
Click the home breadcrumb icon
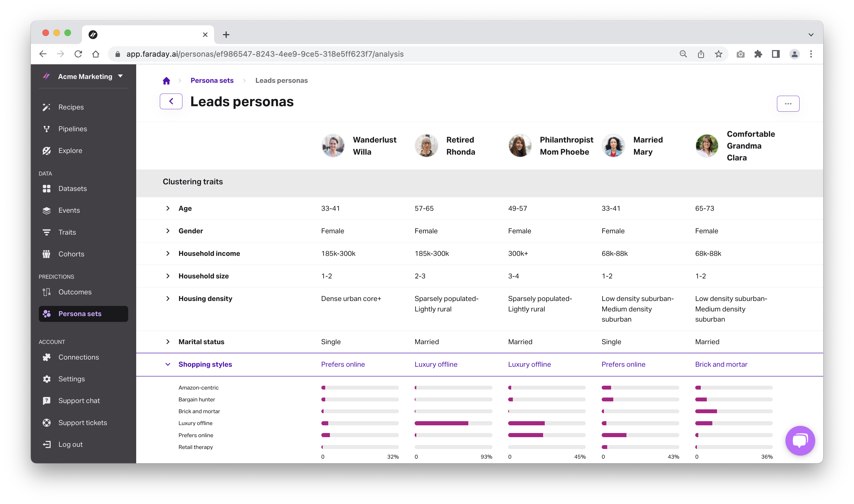click(x=166, y=80)
